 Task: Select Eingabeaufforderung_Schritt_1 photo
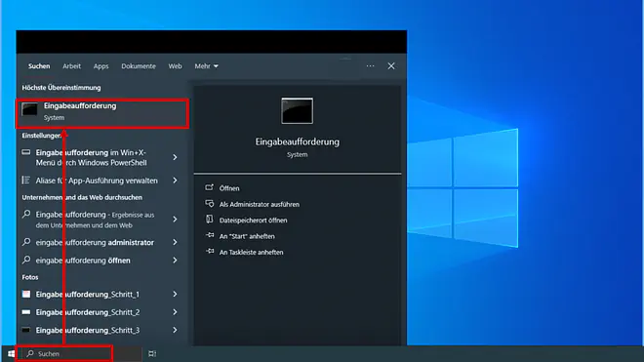click(x=88, y=295)
